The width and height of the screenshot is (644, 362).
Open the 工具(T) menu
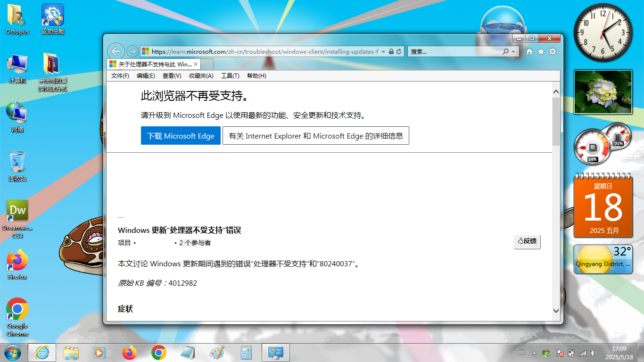(x=230, y=76)
